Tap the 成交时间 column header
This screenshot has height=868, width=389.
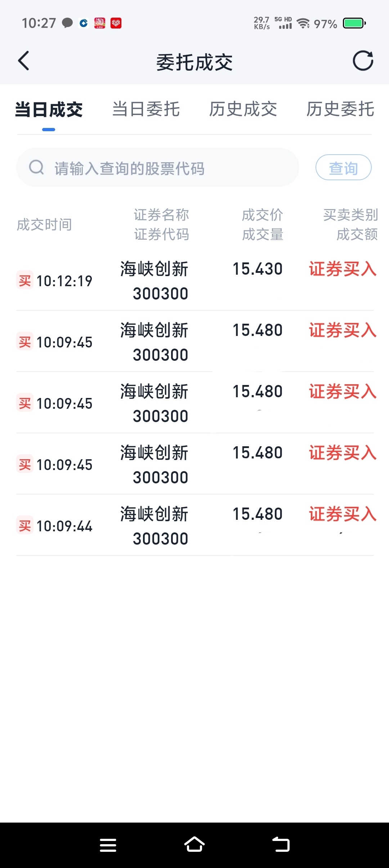[44, 225]
